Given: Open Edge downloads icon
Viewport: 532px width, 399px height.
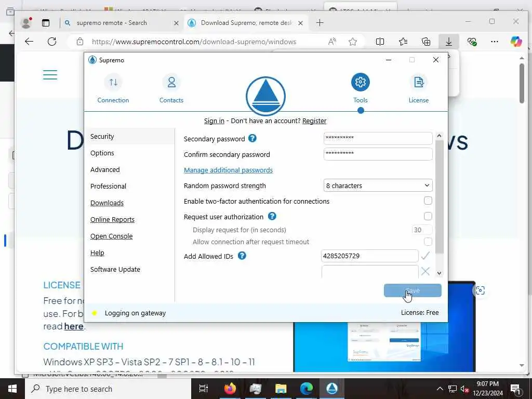Looking at the screenshot, I should pos(449,42).
